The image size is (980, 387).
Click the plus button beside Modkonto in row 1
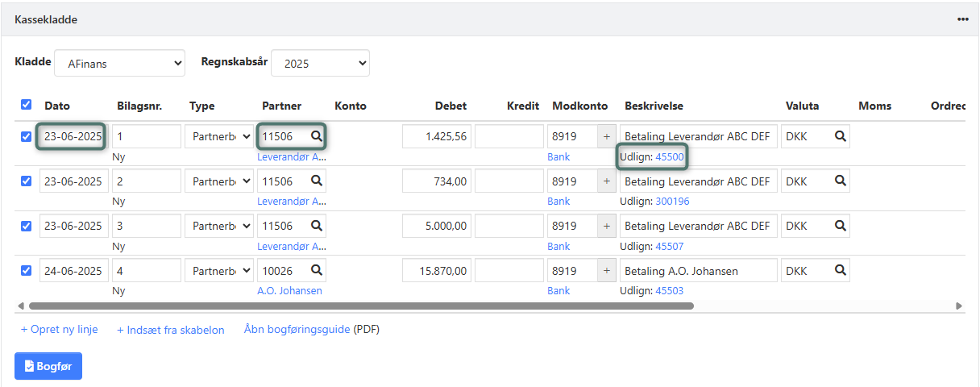(x=606, y=137)
